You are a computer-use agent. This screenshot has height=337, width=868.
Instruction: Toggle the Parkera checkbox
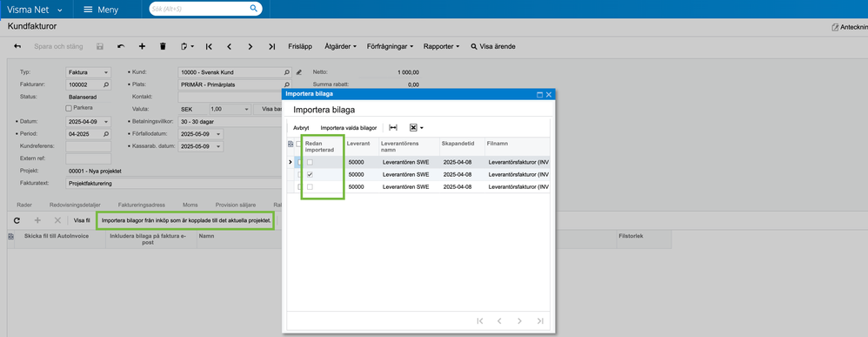[x=69, y=108]
